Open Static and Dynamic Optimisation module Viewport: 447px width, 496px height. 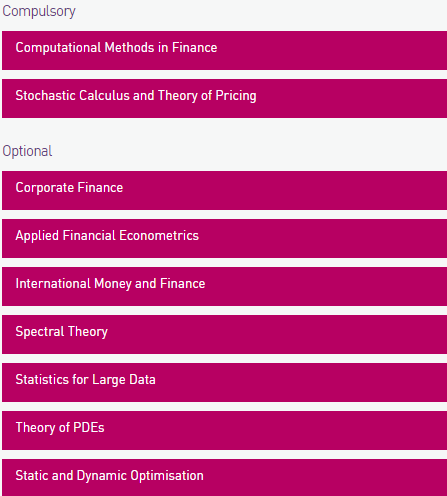coord(224,477)
